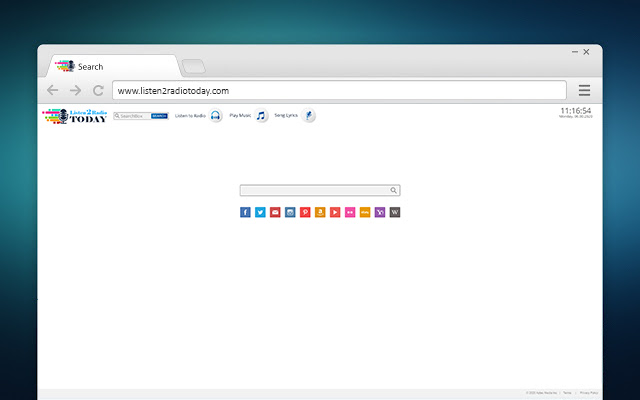Select the Search browser tab
The image size is (640, 400).
[112, 67]
